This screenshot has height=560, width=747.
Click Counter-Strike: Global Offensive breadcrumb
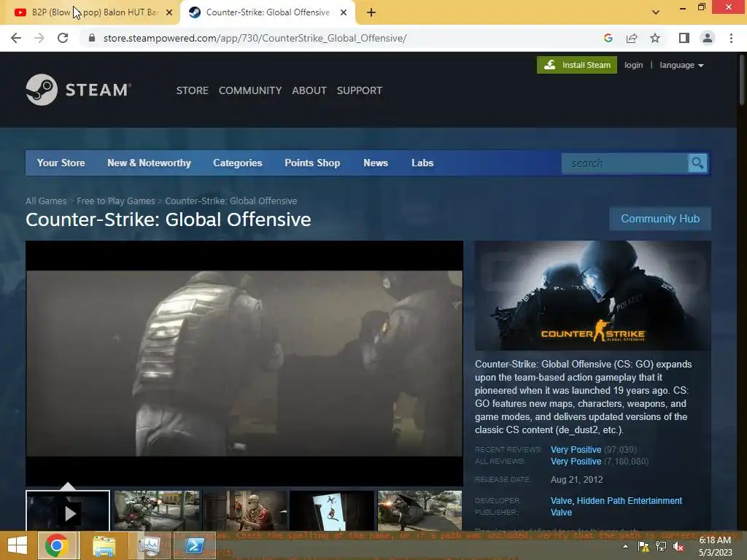pyautogui.click(x=231, y=201)
